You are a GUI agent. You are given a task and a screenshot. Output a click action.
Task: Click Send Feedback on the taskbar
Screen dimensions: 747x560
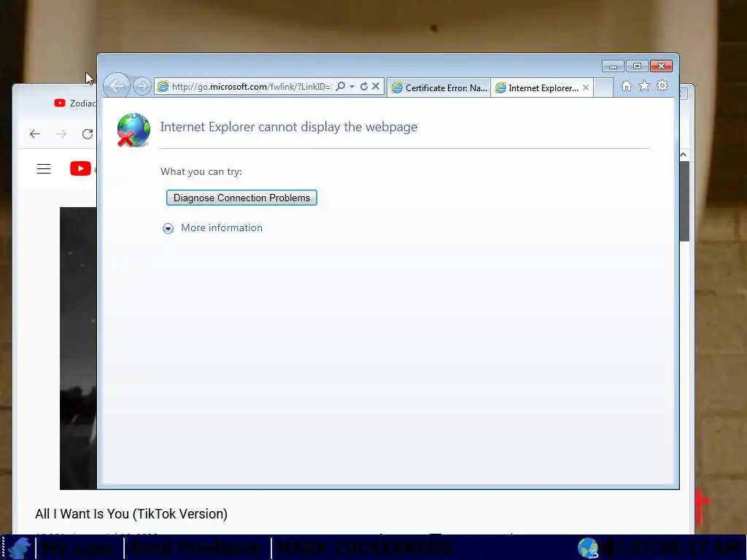197,548
